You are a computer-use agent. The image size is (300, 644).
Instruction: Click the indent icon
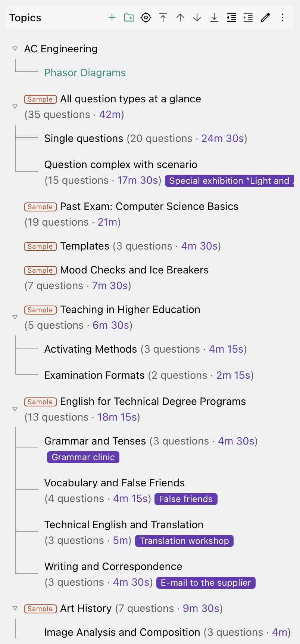pyautogui.click(x=248, y=18)
